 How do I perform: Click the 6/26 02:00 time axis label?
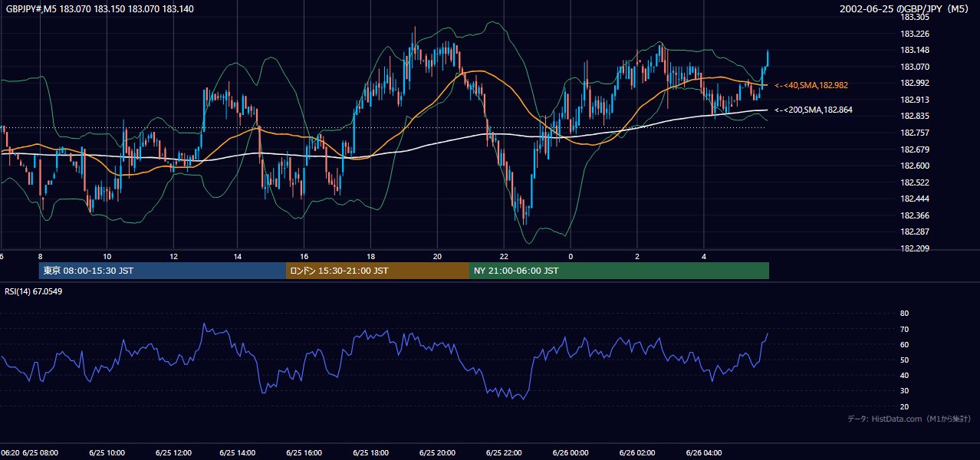[x=637, y=452]
